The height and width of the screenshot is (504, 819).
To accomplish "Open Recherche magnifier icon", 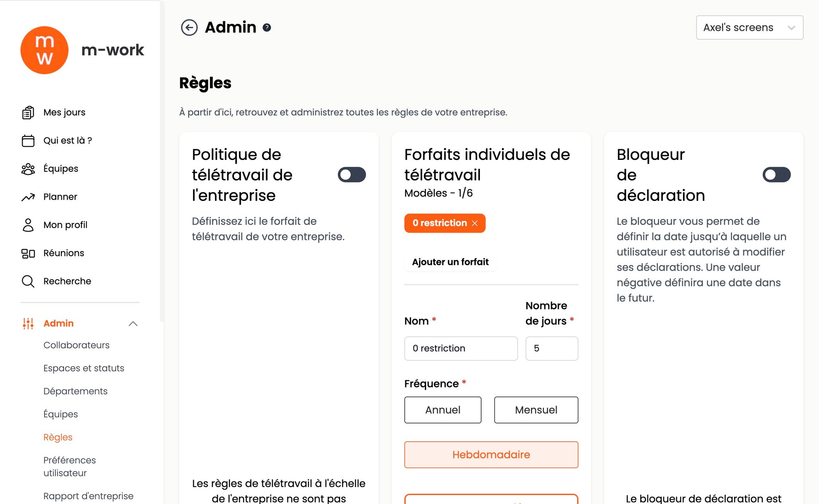I will (28, 281).
